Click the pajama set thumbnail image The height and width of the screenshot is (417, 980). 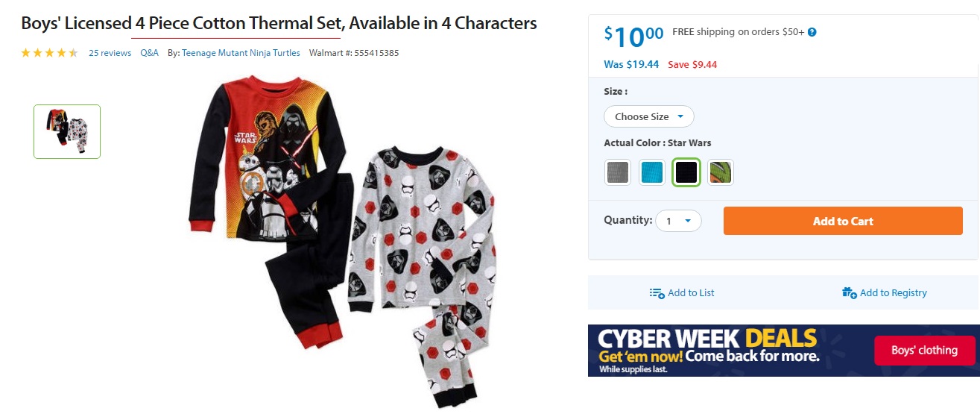(x=67, y=131)
